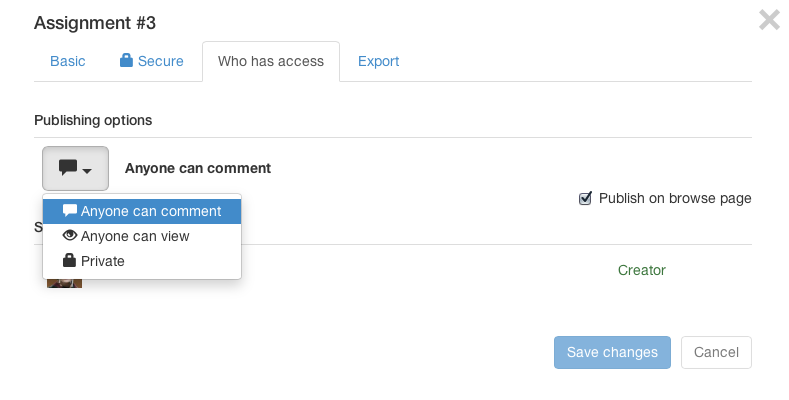Click the Save changes button
Viewport: 789px width, 400px height.
click(612, 352)
